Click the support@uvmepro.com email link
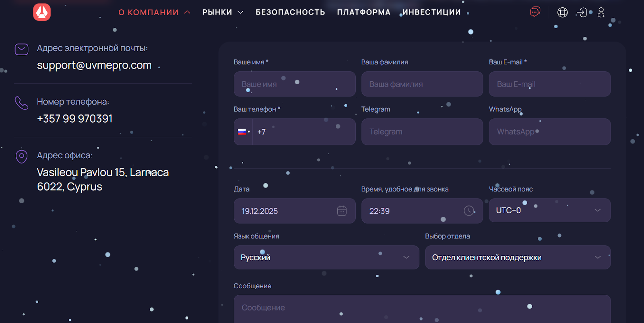 [x=94, y=65]
